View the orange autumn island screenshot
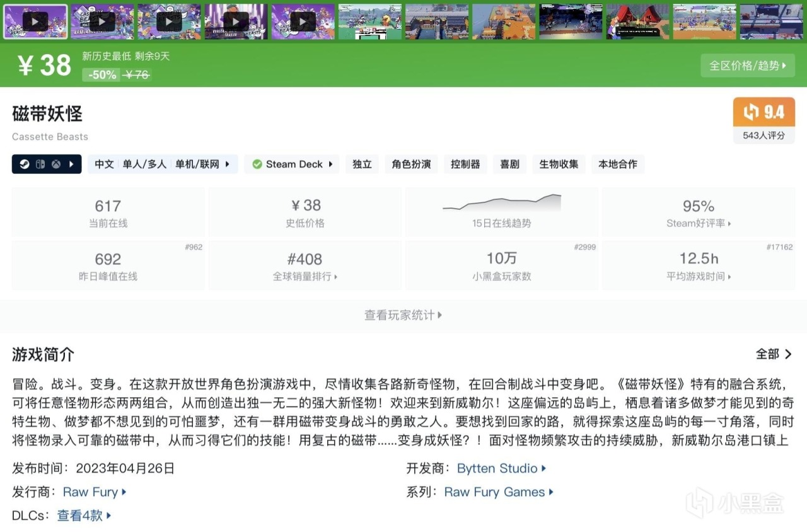The height and width of the screenshot is (532, 807). point(504,21)
